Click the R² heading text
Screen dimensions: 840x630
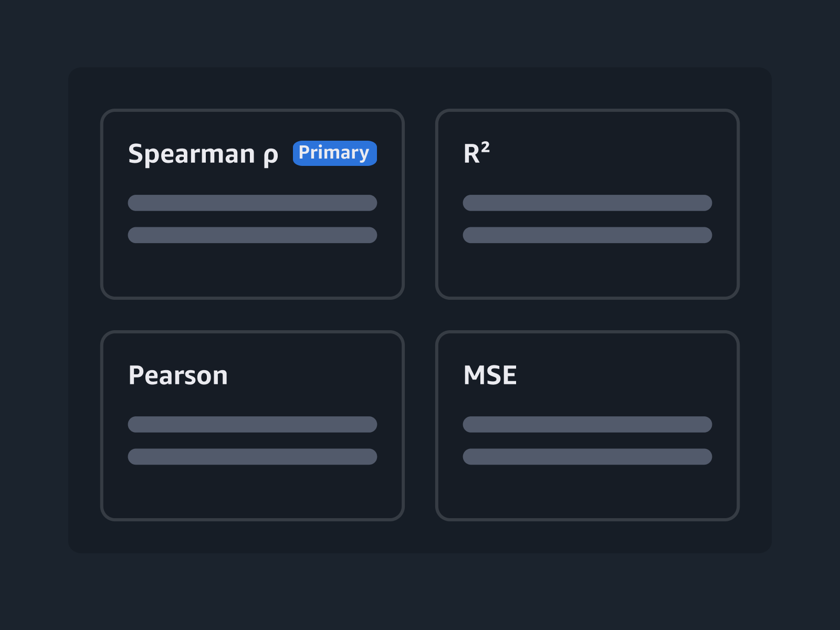475,153
